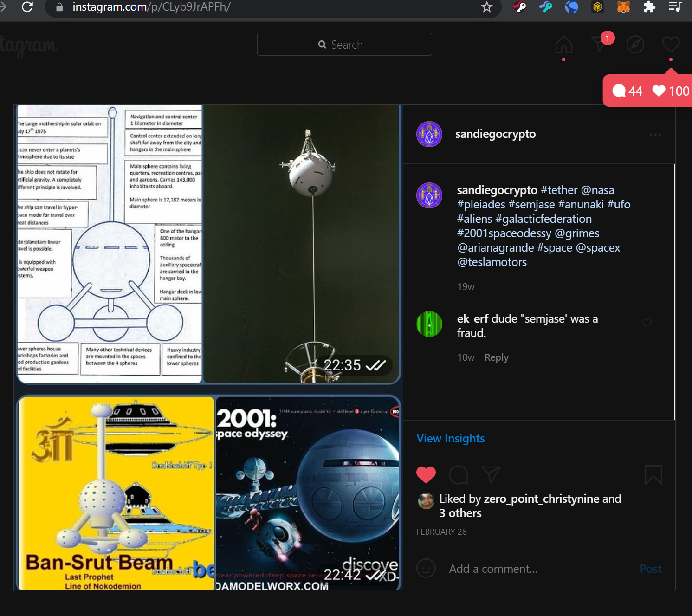Open the #2001spaceodessy hashtag
Viewport: 692px width, 616px height.
tap(504, 233)
